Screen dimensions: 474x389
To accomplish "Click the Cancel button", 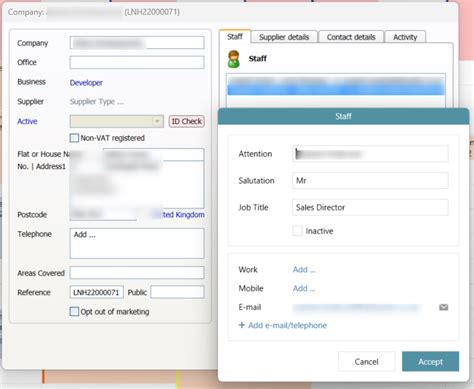I will (366, 362).
